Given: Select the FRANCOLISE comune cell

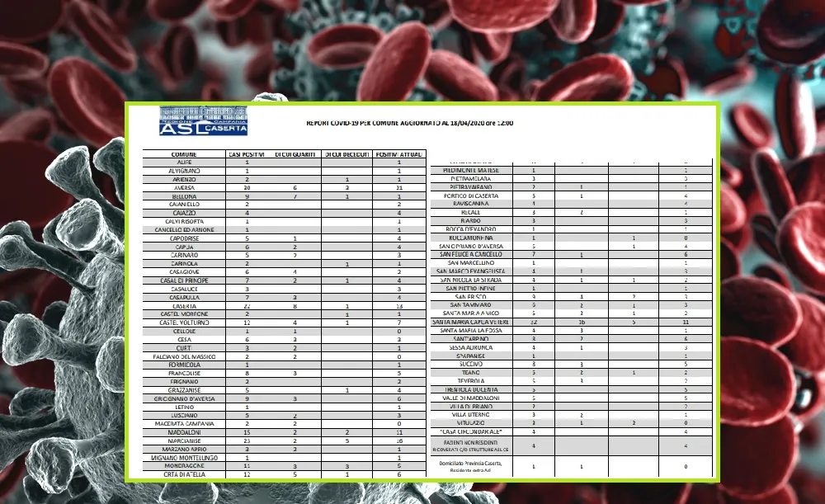Looking at the screenshot, I should (x=184, y=373).
